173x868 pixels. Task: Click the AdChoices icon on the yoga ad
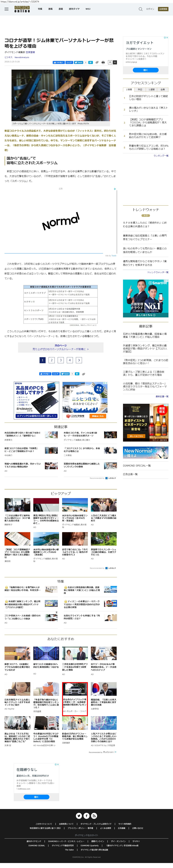(x=165, y=38)
